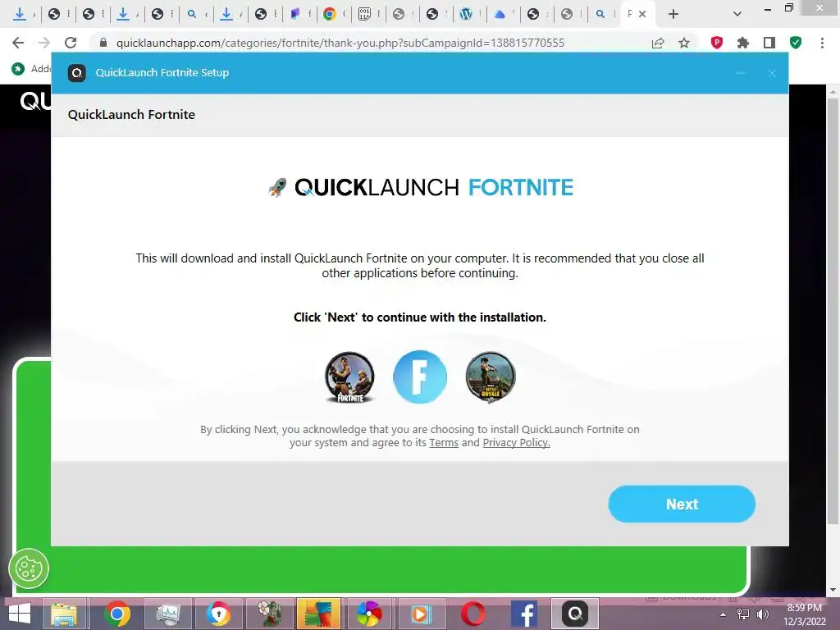Open Google Chrome from the taskbar
Screen dimensions: 840x630
point(117,614)
